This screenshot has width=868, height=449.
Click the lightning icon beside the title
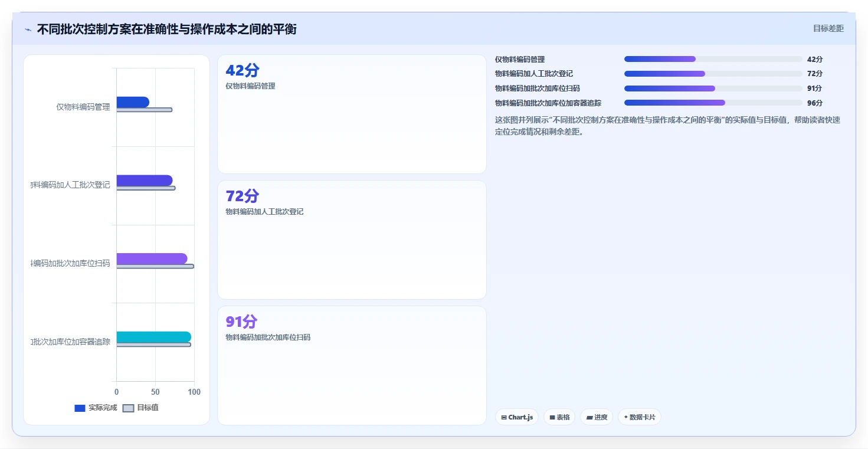[28, 30]
